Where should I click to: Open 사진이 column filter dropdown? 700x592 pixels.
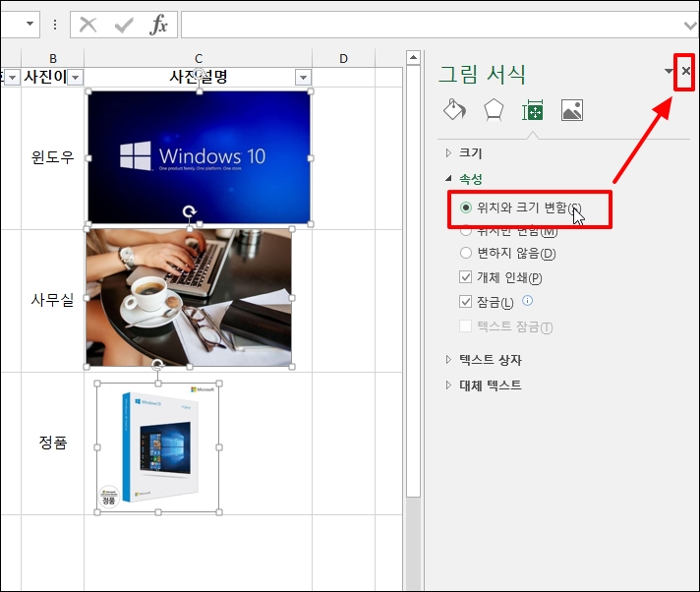pos(75,78)
